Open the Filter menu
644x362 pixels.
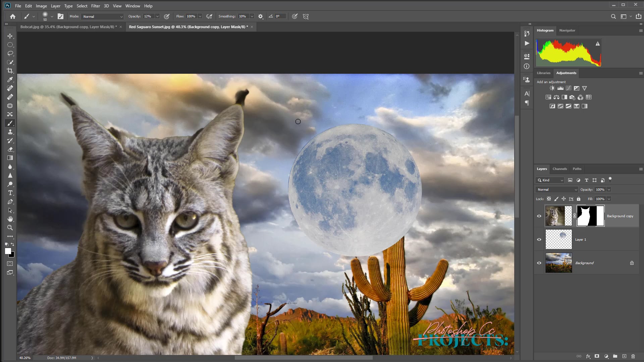pyautogui.click(x=95, y=6)
